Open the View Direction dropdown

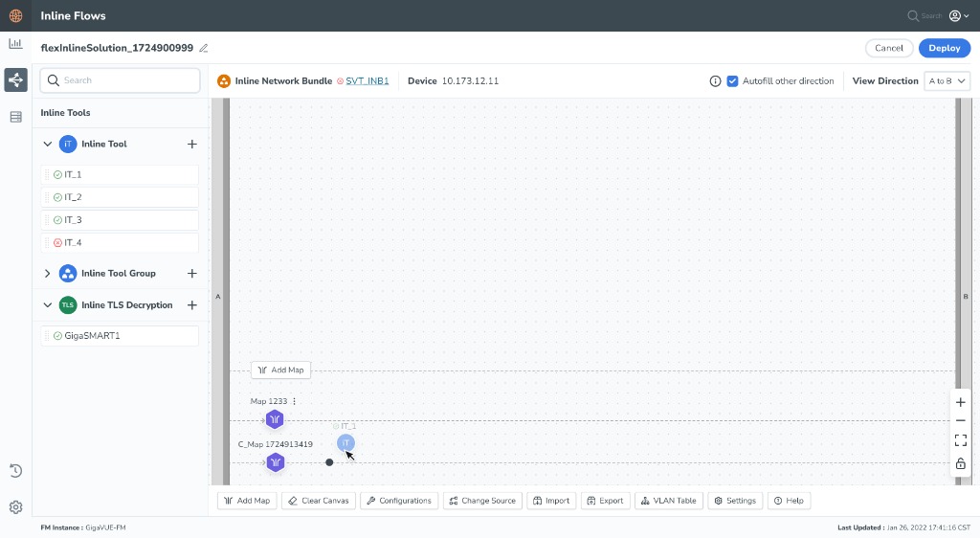point(947,80)
